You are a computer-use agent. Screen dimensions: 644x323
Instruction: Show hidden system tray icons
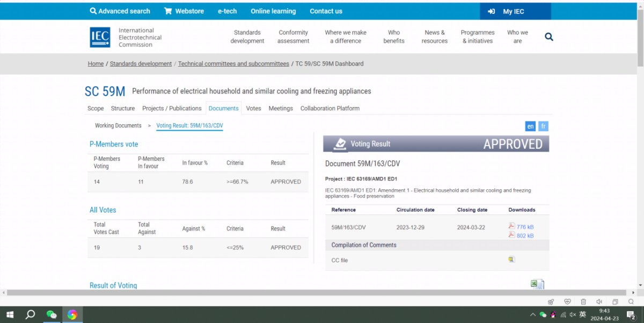[x=532, y=315]
